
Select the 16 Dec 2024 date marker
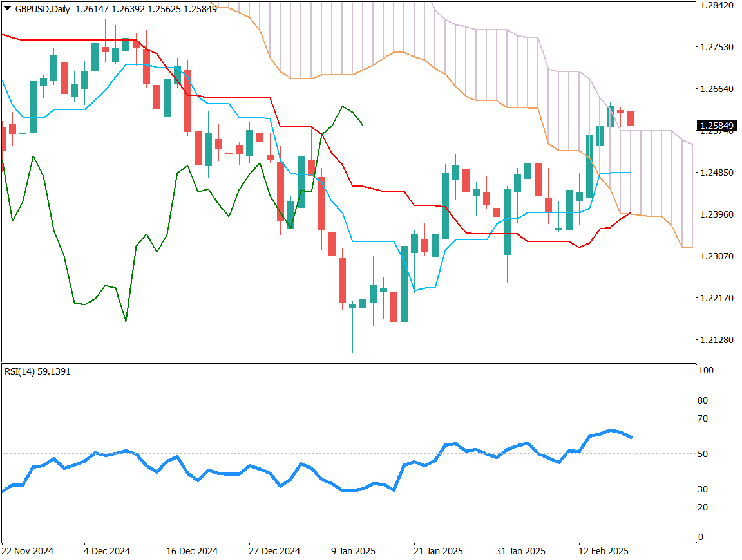(192, 551)
